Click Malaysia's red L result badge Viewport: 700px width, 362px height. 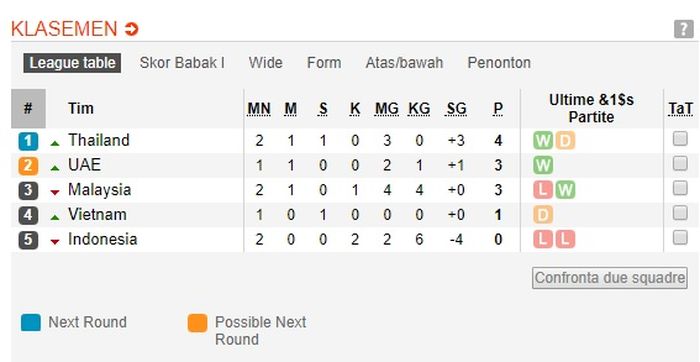543,191
